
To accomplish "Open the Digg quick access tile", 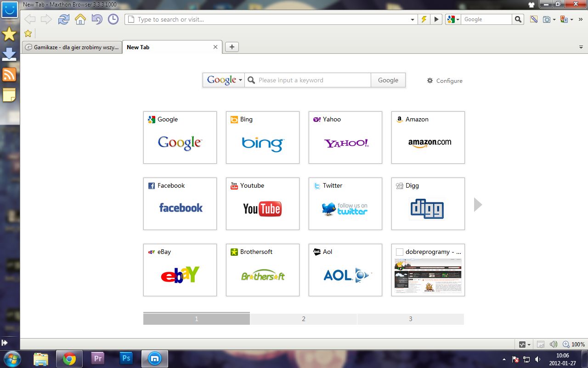I will 428,204.
